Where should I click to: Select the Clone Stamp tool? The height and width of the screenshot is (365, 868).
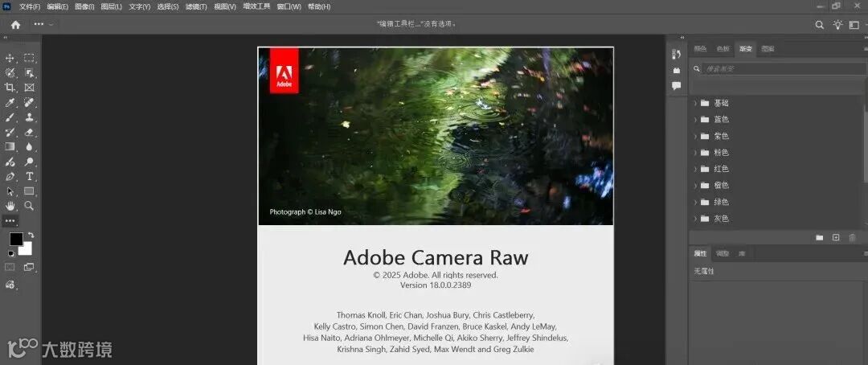[x=30, y=117]
